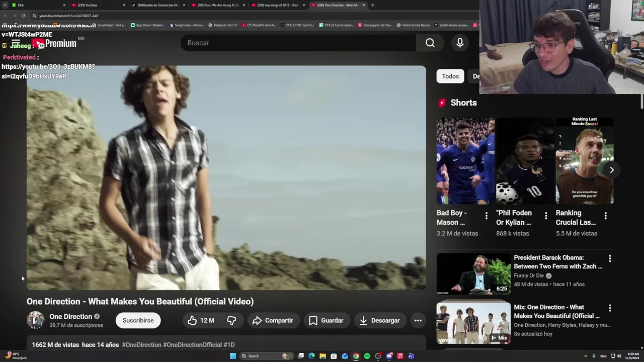Open options for Ranking Crucial short
The height and width of the screenshot is (362, 644).
(x=605, y=216)
